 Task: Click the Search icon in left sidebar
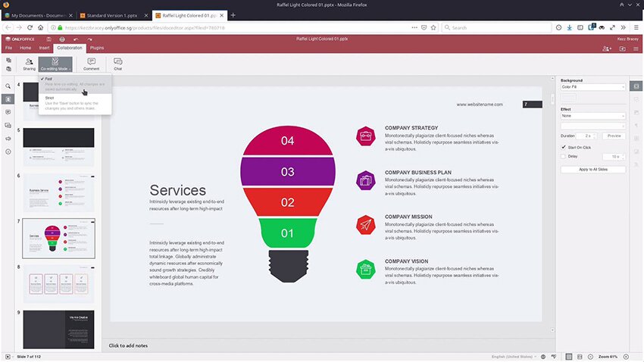pyautogui.click(x=8, y=86)
